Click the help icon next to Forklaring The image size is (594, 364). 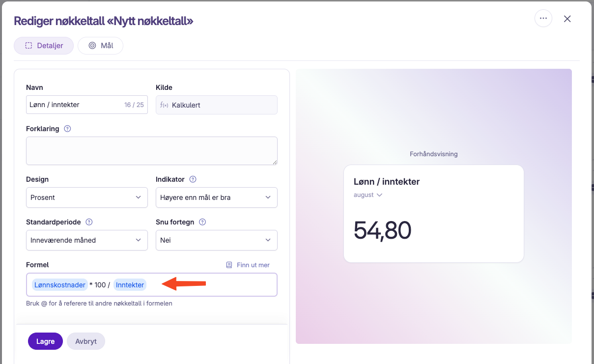click(68, 129)
